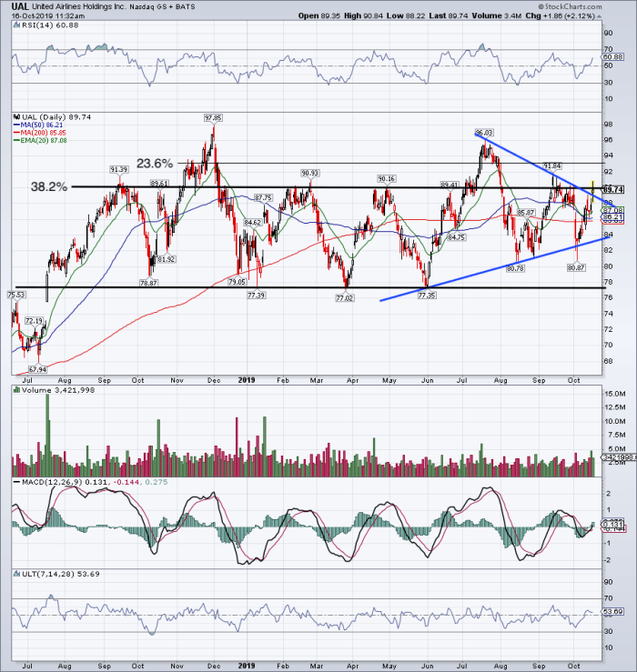
Task: Click the 77.02 low price label
Action: click(345, 298)
